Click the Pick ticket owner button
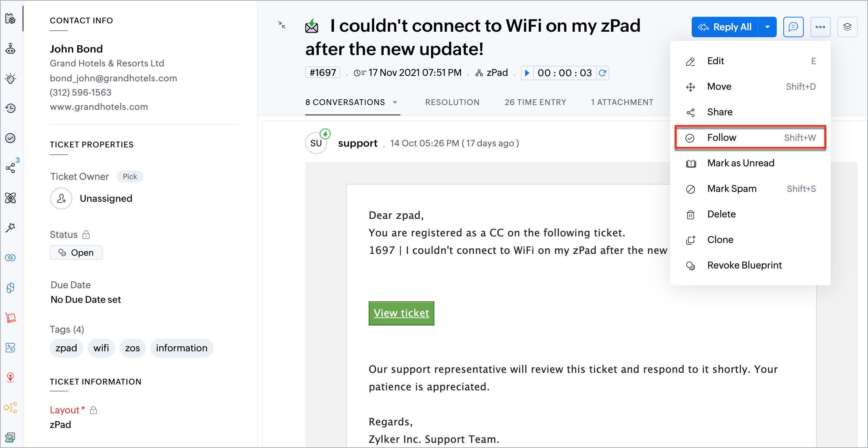 [x=130, y=177]
